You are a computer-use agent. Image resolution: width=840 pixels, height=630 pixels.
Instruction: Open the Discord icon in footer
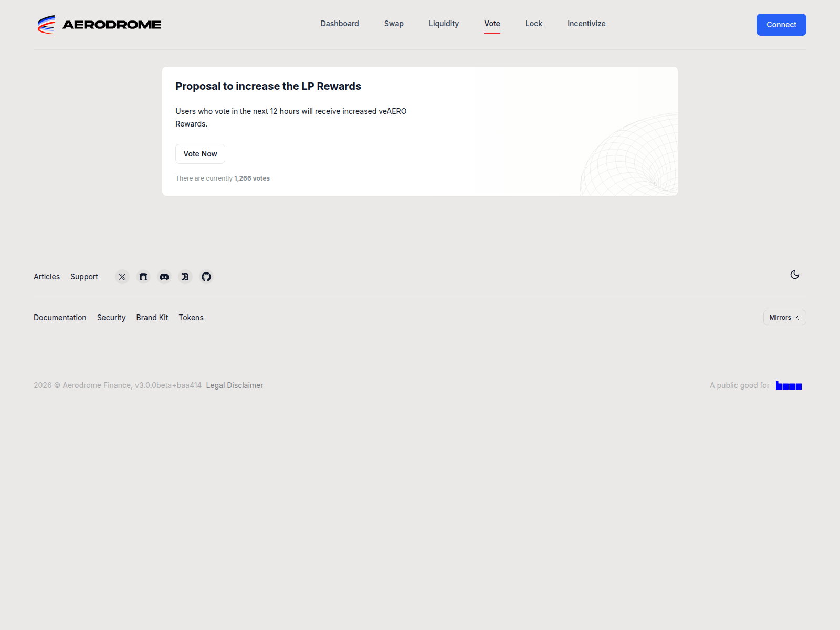(x=164, y=277)
